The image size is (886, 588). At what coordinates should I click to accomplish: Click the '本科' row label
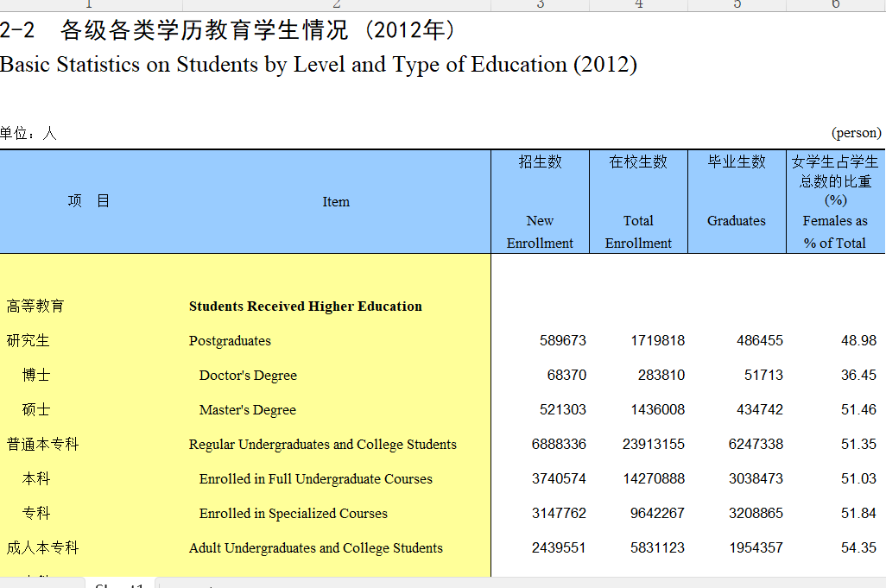(36, 478)
